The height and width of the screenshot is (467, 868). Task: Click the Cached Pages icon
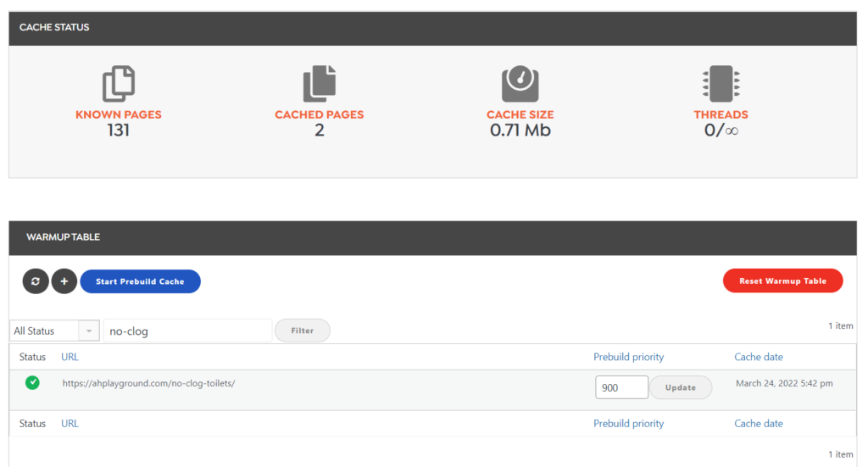tap(319, 84)
